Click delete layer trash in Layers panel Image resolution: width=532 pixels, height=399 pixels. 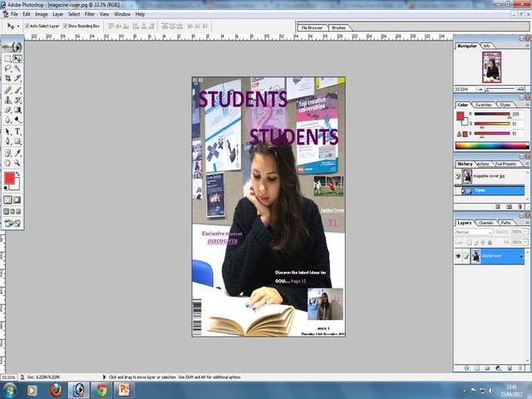[x=520, y=367]
